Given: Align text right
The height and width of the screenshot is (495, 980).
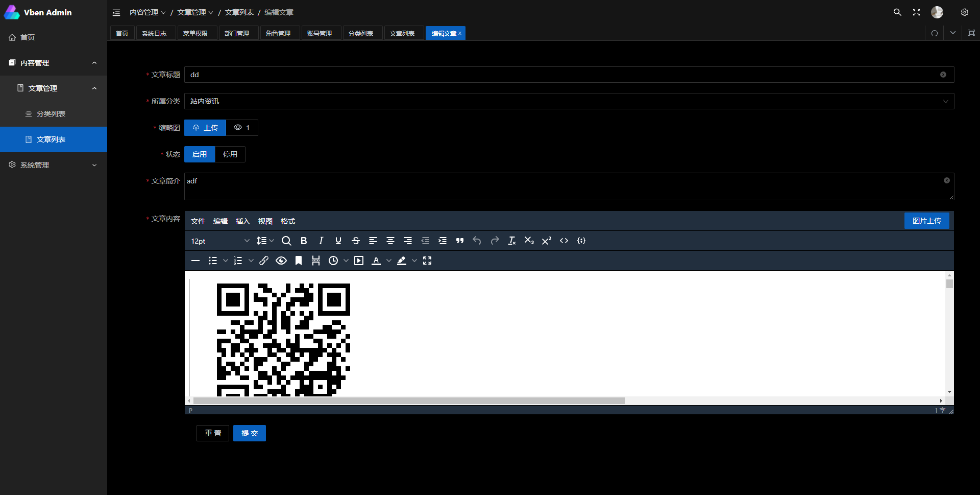Looking at the screenshot, I should point(408,241).
